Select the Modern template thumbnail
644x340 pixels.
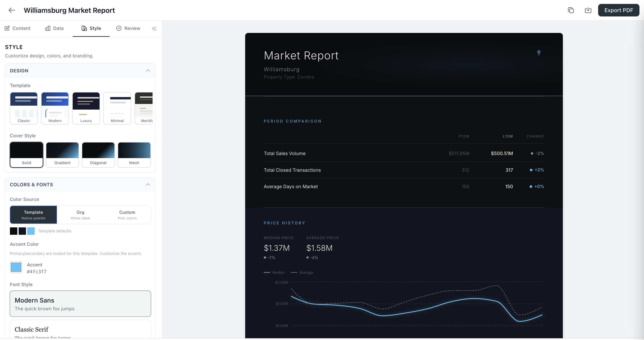coord(55,108)
